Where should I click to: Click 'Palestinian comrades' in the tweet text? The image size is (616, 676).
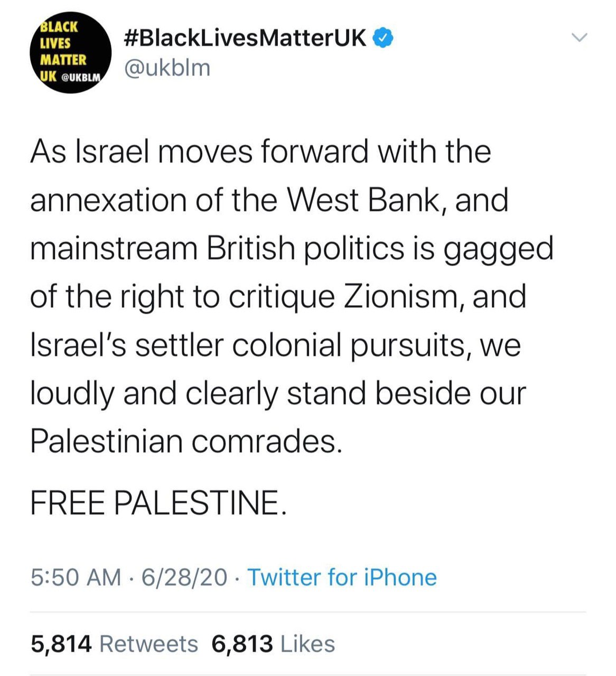coord(186,442)
